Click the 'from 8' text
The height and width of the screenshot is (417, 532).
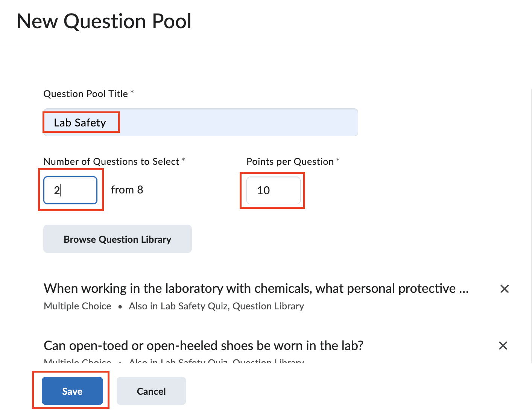[127, 190]
